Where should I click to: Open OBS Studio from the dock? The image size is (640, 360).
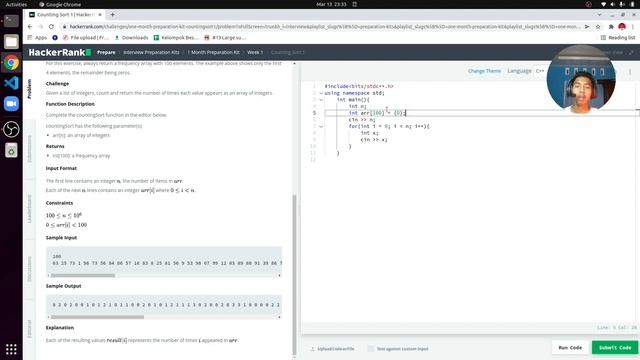pos(11,129)
